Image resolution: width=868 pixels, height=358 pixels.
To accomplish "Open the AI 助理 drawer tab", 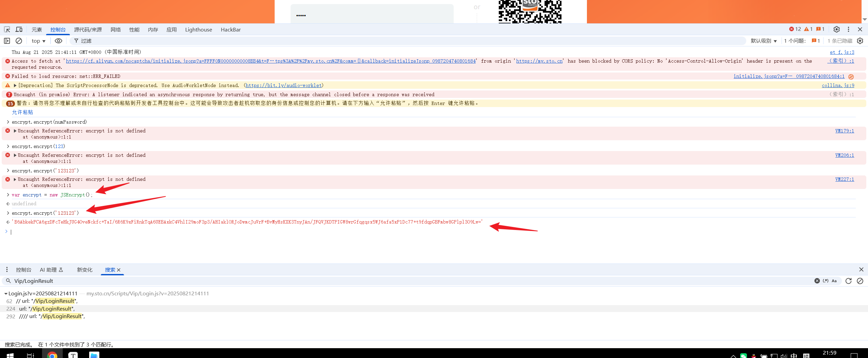I will point(52,270).
